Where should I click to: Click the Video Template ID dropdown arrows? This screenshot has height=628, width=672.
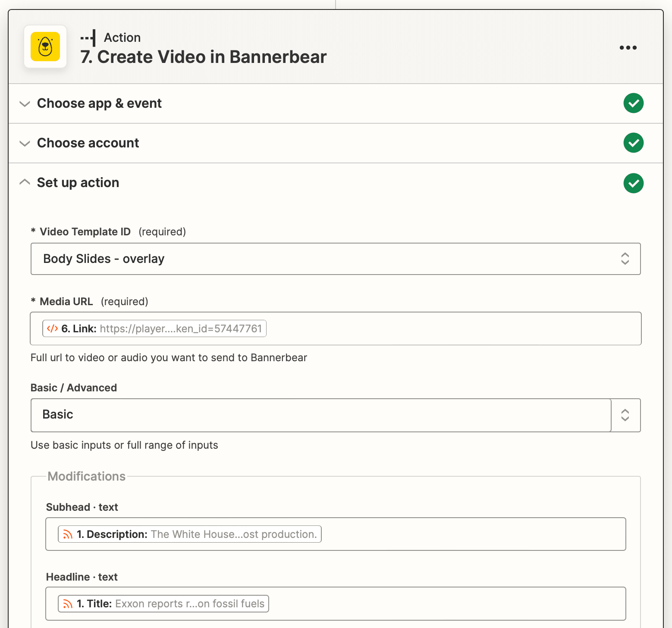click(x=625, y=259)
